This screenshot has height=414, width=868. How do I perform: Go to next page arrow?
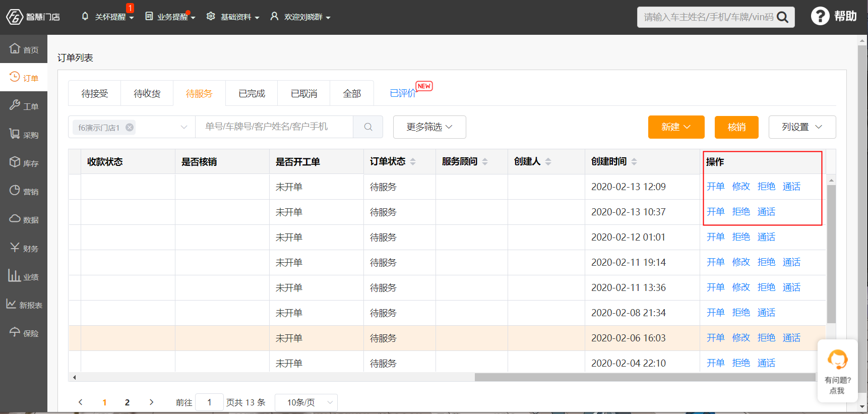[151, 402]
